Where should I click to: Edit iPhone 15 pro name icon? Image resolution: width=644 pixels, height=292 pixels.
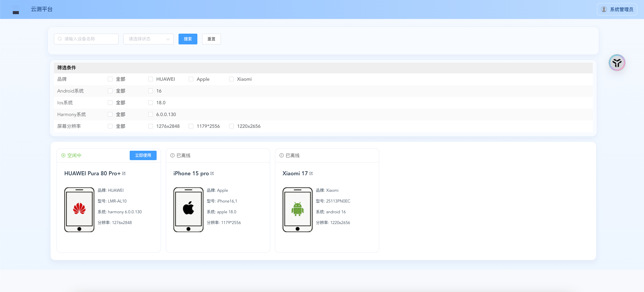click(212, 174)
